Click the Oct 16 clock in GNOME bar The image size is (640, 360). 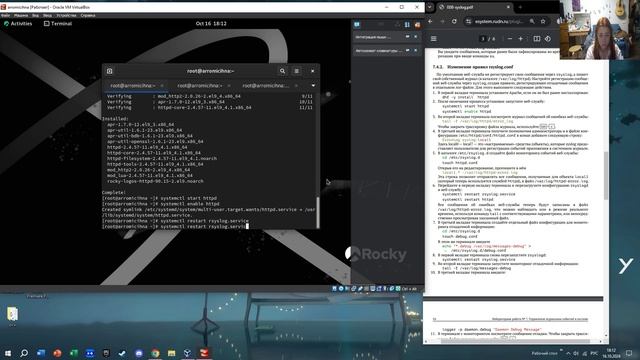point(211,24)
